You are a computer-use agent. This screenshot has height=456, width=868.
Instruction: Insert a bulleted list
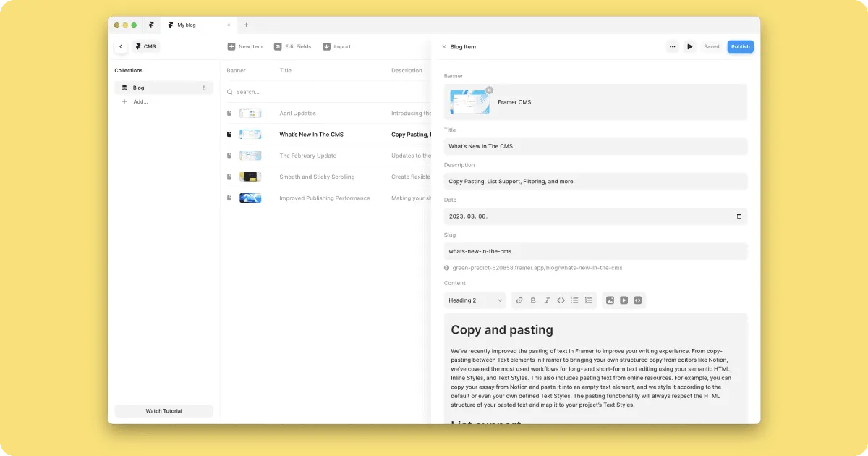[574, 300]
